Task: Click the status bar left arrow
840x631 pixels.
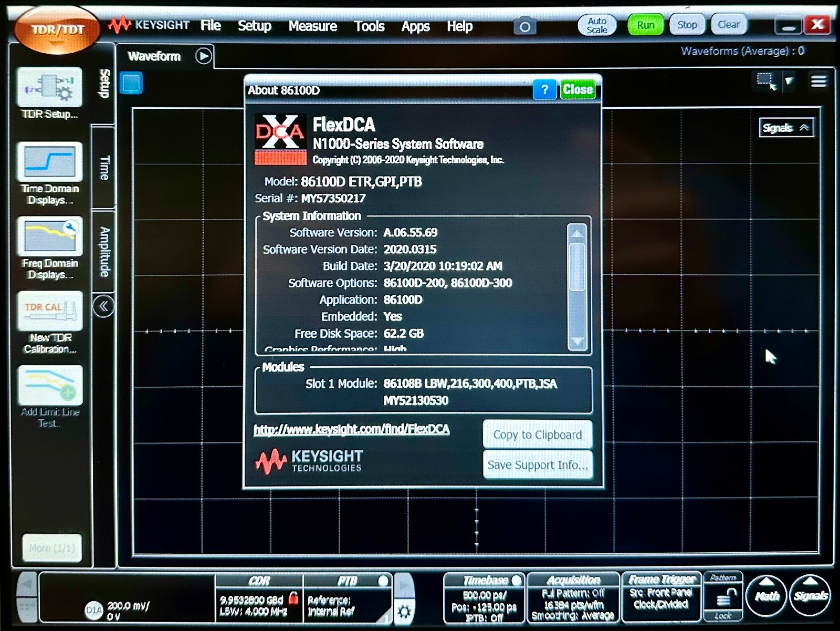Action: coord(27,584)
